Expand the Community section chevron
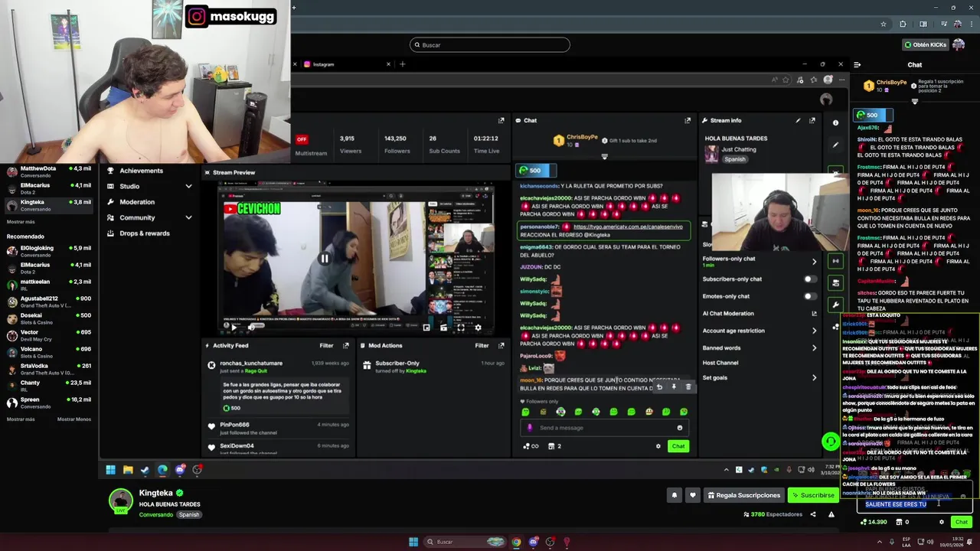Image resolution: width=980 pixels, height=551 pixels. click(x=188, y=217)
